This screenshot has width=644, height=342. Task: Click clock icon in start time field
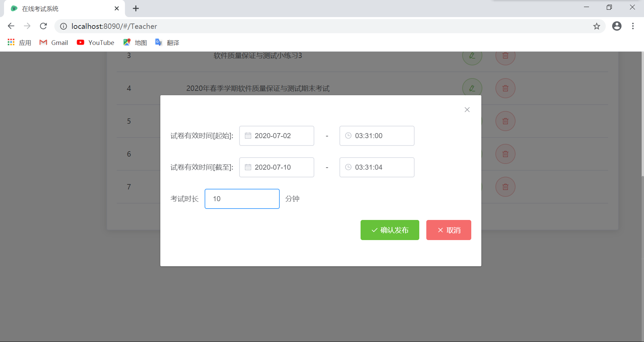click(x=348, y=136)
